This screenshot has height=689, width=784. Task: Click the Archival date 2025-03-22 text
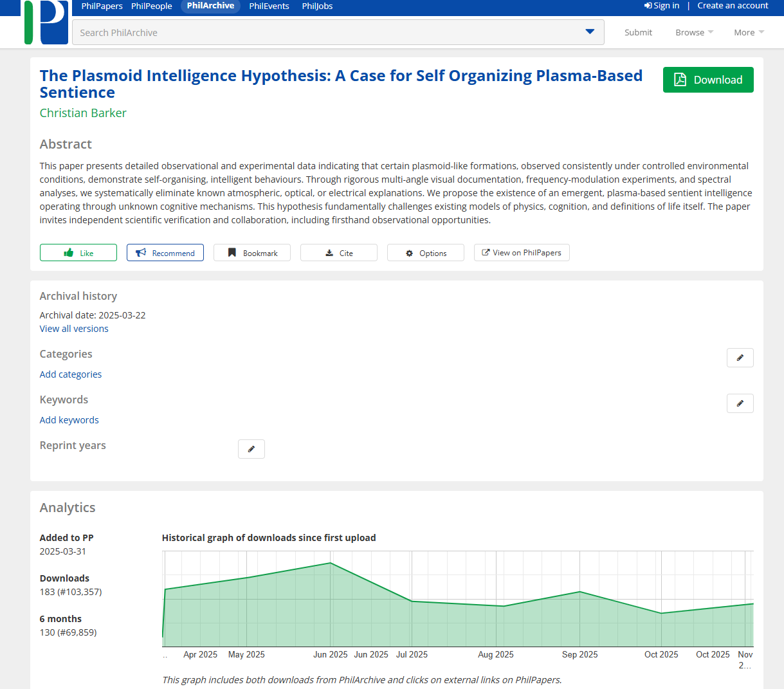(93, 315)
